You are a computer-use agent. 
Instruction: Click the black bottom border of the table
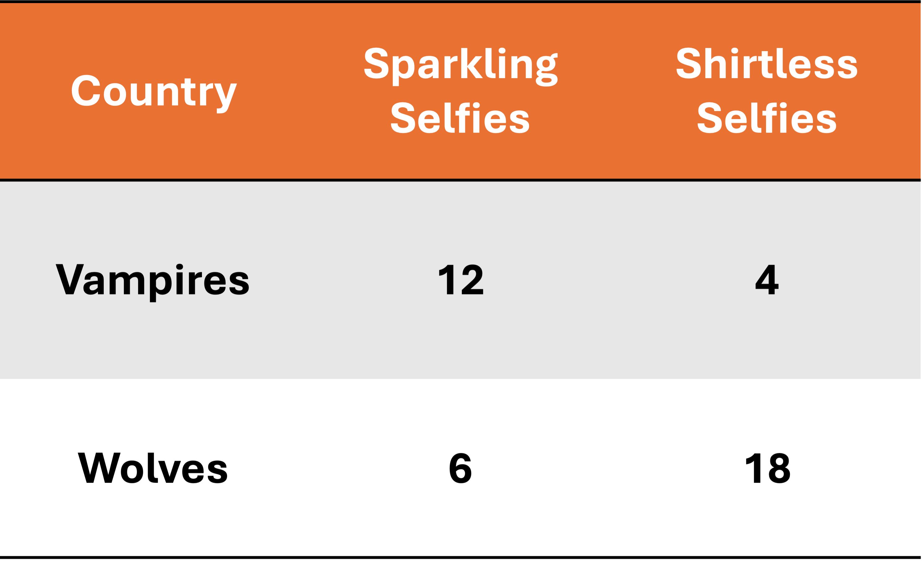[461, 558]
